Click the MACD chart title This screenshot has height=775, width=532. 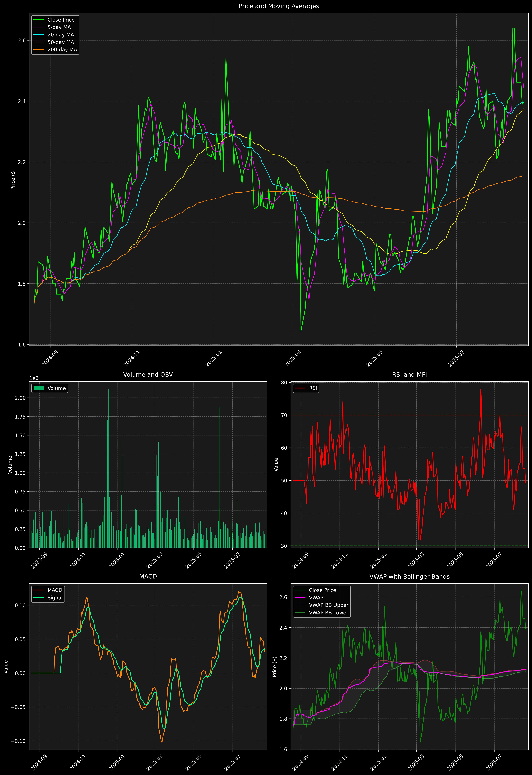pyautogui.click(x=148, y=577)
